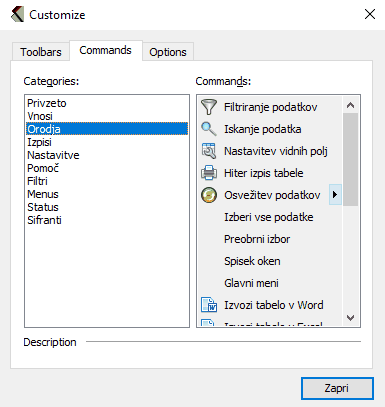The width and height of the screenshot is (385, 407).
Task: Select the Privzeto category
Action: click(x=107, y=103)
